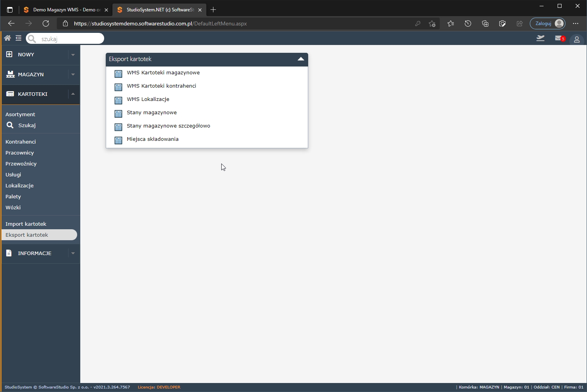Open the airplane icon in top bar
The height and width of the screenshot is (392, 587).
click(540, 38)
